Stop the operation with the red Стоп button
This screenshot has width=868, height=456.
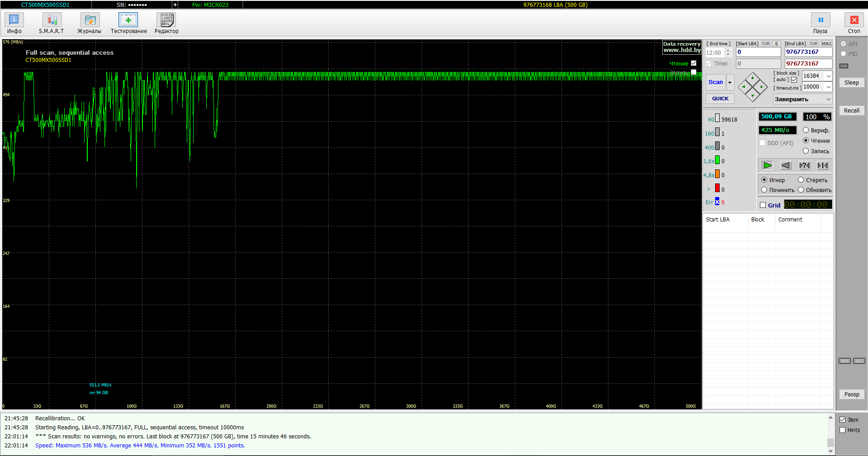[x=854, y=23]
